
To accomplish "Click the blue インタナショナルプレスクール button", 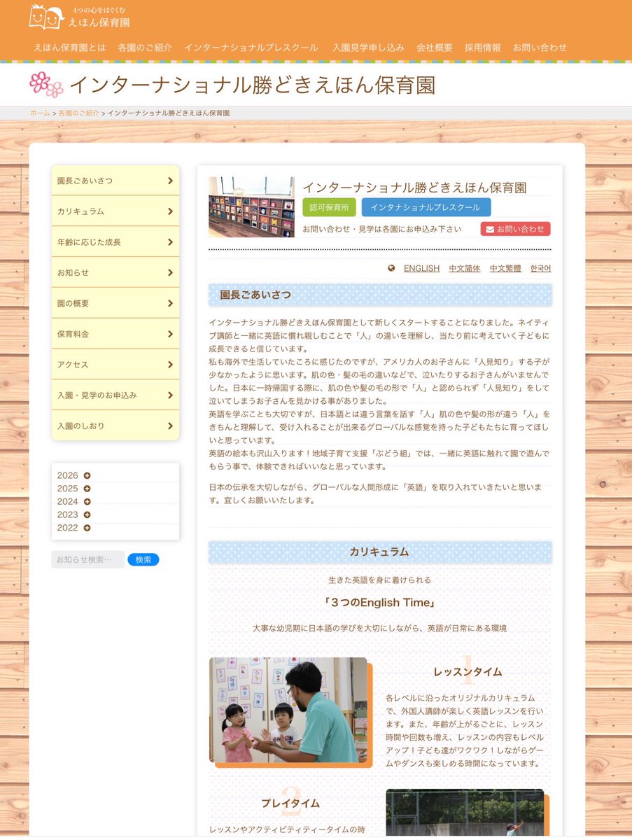I will point(426,207).
